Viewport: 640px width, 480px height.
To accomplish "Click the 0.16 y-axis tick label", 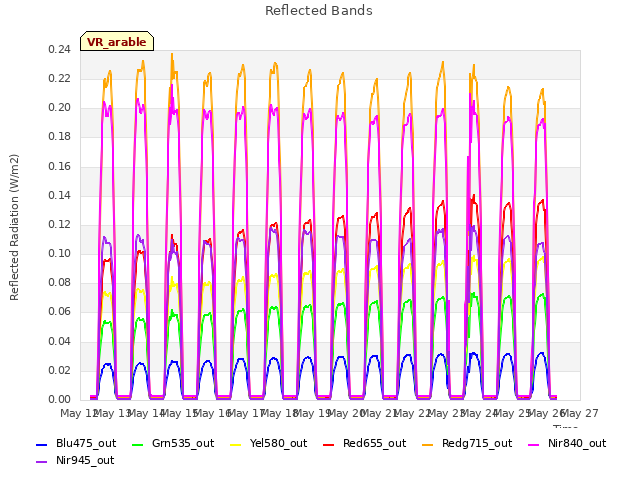I will point(59,166).
